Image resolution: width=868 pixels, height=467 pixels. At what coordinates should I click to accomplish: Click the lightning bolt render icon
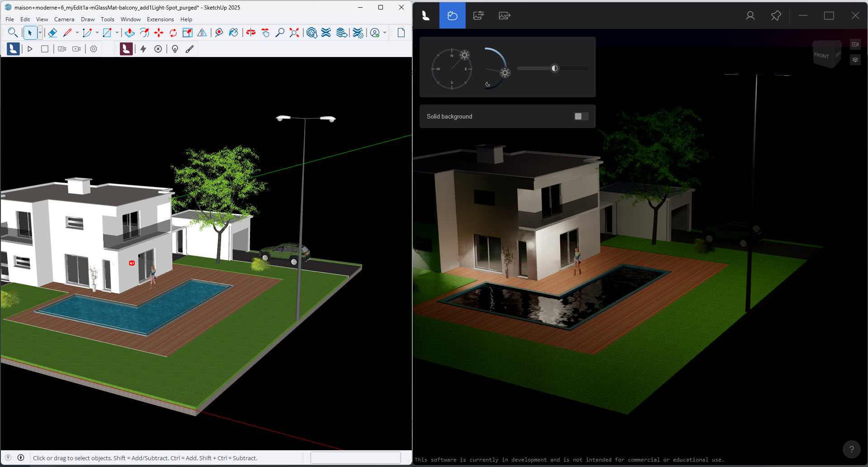click(143, 49)
